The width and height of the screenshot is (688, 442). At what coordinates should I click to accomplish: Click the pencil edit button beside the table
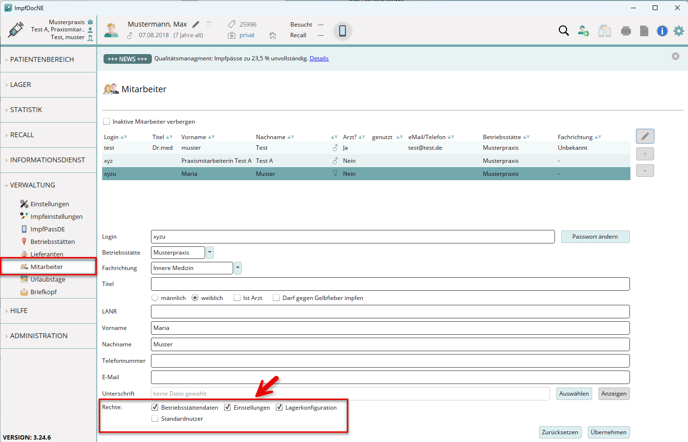645,136
